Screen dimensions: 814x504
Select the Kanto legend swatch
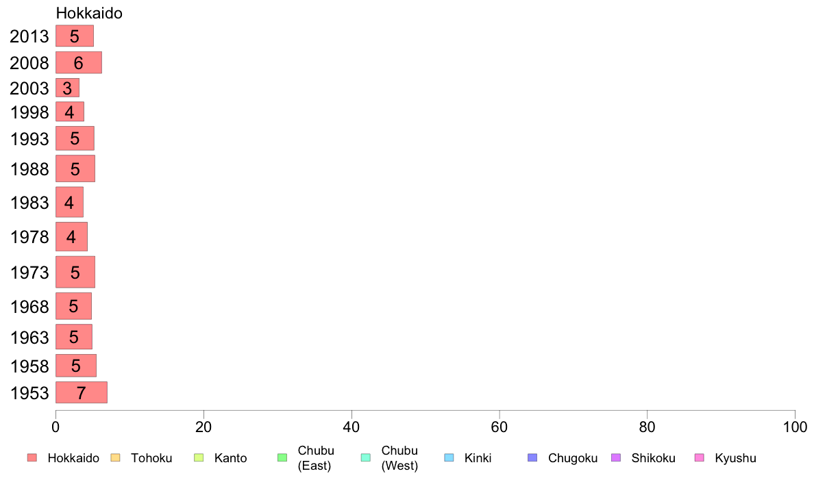pos(199,457)
